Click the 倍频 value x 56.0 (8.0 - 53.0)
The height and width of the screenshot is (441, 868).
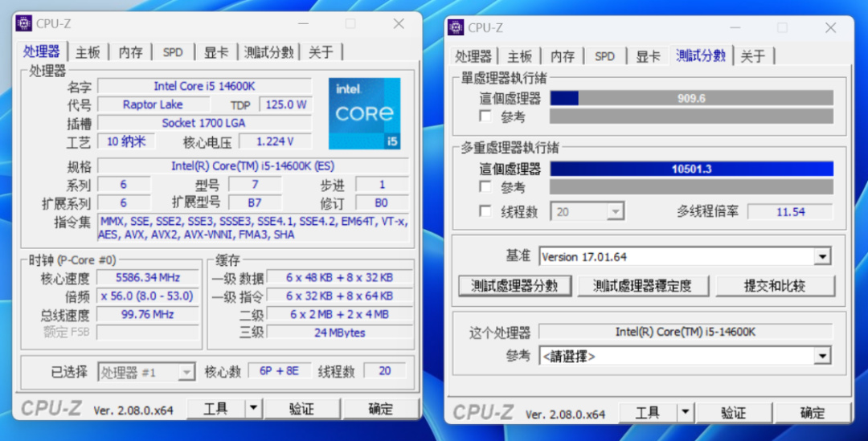click(147, 296)
